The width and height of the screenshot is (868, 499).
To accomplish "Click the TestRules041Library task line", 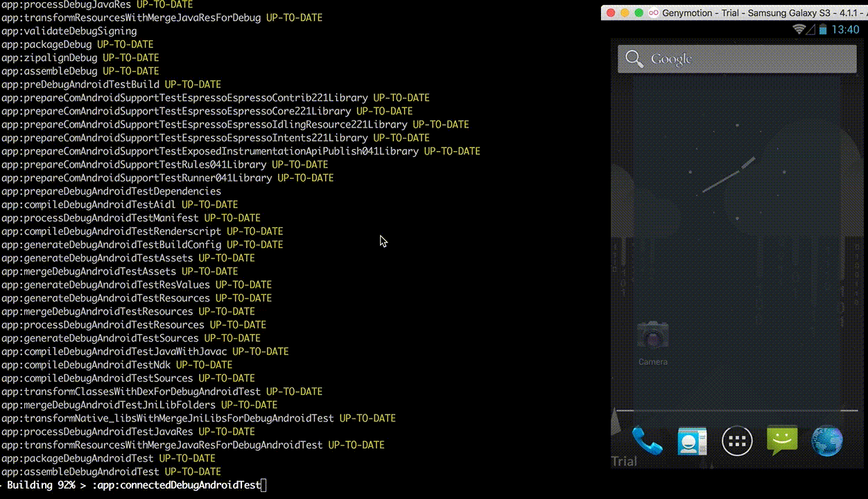I will 165,165.
